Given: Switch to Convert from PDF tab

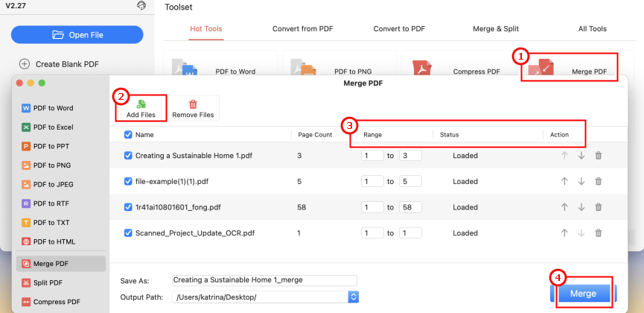Looking at the screenshot, I should point(303,29).
